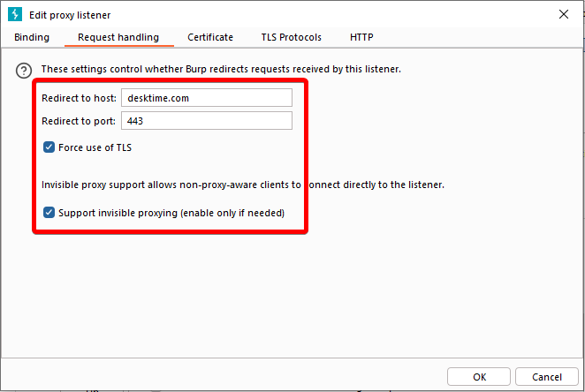Click the Redirect to host input field
Image resolution: width=585 pixels, height=392 pixels.
206,98
